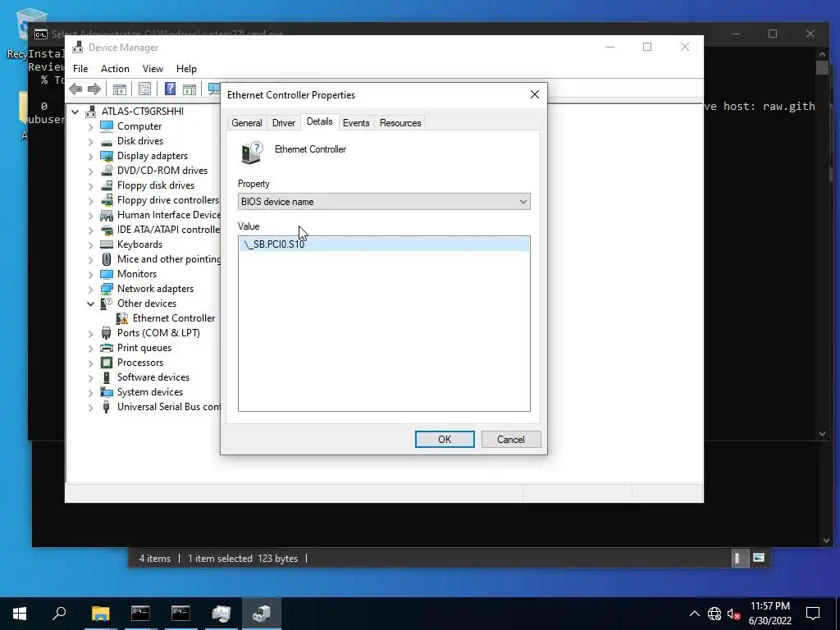Click the Scan for hardware changes icon
The image size is (840, 630).
[x=214, y=89]
